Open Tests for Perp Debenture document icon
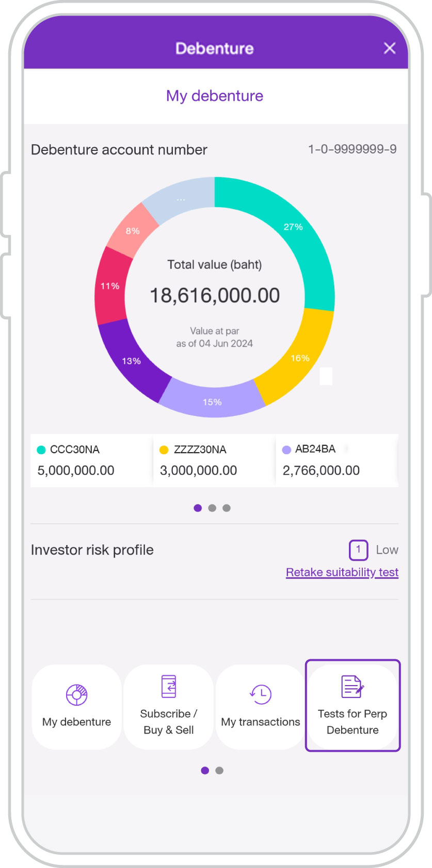Screen dimensions: 432x868 point(353,687)
